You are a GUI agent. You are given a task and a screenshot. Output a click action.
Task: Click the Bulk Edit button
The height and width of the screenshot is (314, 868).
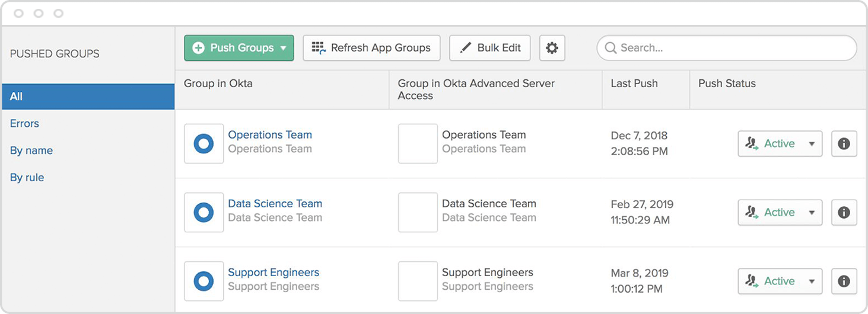(491, 48)
